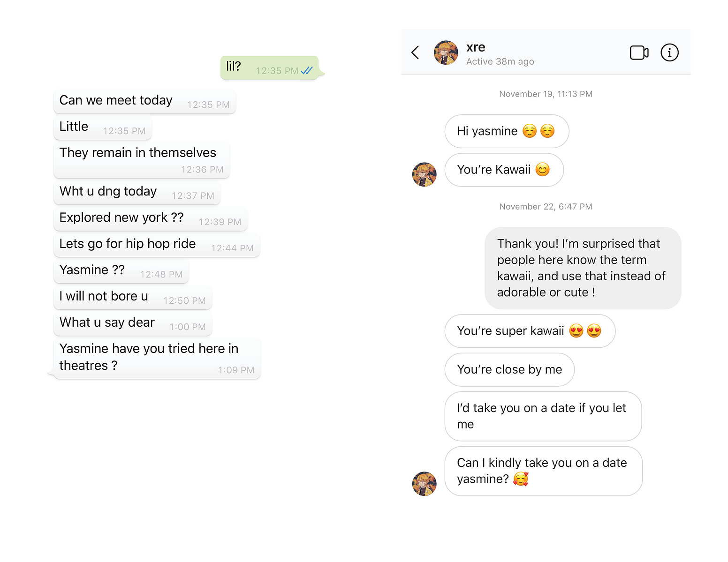Select 'I'd take you on a date' message
728x562 pixels.
543,416
